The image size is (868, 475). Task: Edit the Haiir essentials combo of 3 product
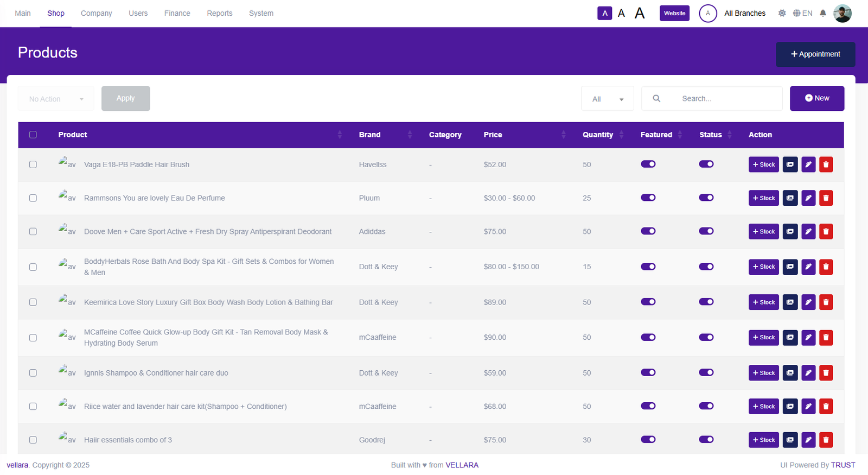click(x=808, y=440)
